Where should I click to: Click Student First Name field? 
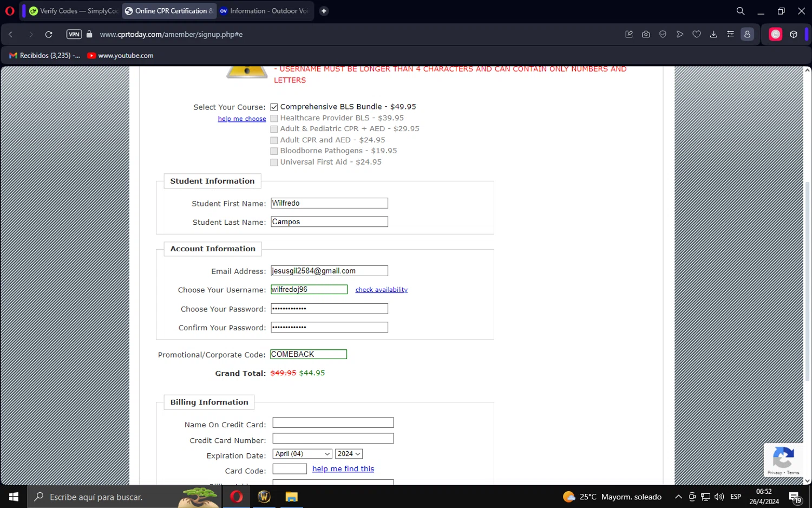(x=329, y=203)
